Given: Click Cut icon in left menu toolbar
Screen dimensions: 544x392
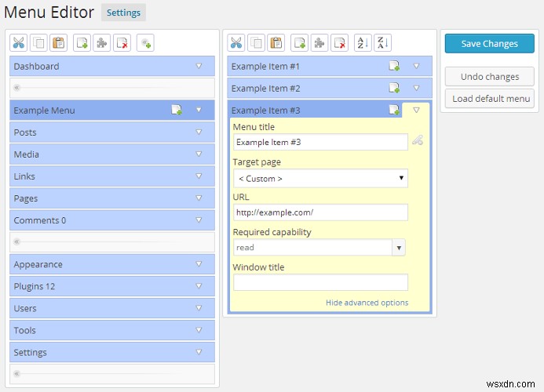Looking at the screenshot, I should coord(18,43).
